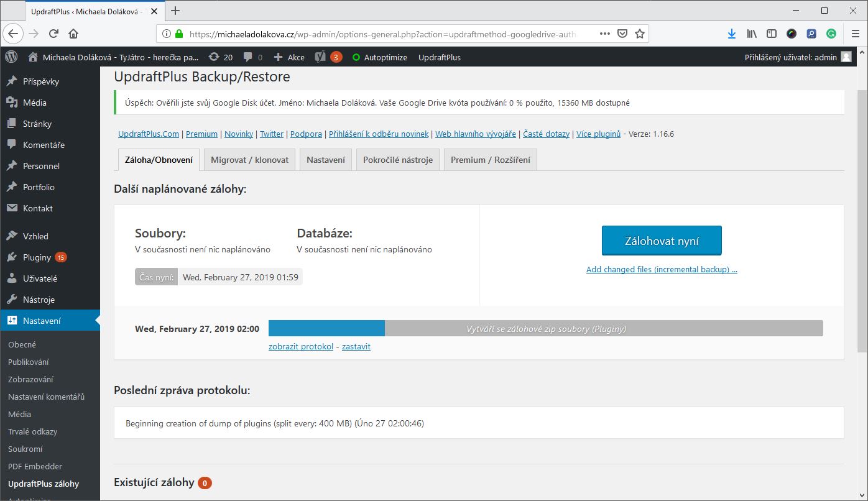Open Pluginy in the sidebar menu
The image size is (868, 501).
coord(37,257)
